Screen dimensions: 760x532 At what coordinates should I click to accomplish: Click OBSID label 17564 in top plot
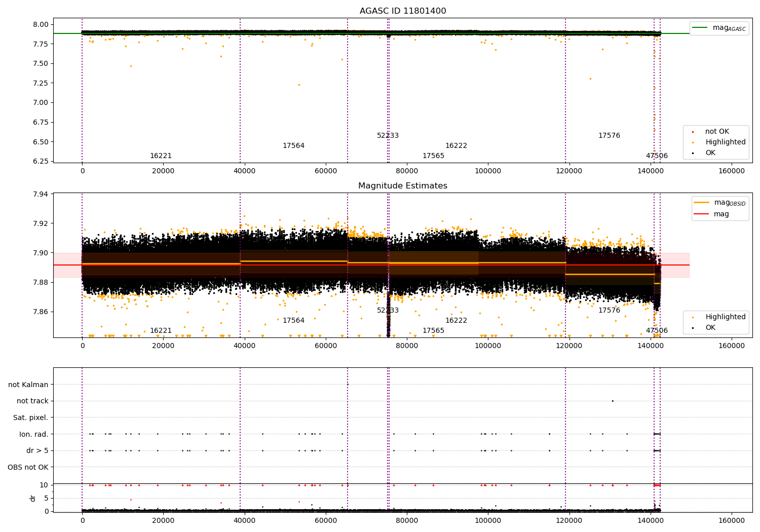(x=293, y=146)
